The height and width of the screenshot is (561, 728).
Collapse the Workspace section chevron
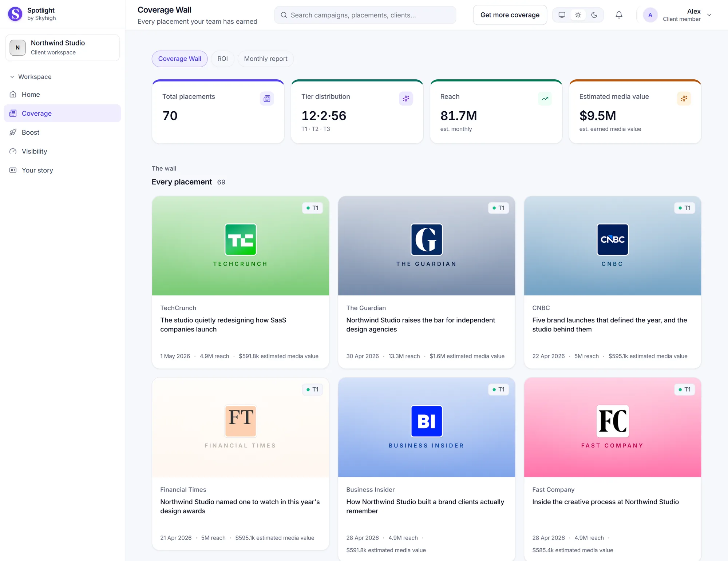coord(12,77)
